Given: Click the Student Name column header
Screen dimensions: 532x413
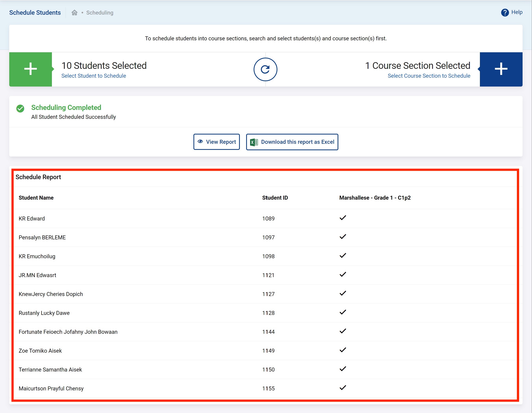Looking at the screenshot, I should click(36, 198).
